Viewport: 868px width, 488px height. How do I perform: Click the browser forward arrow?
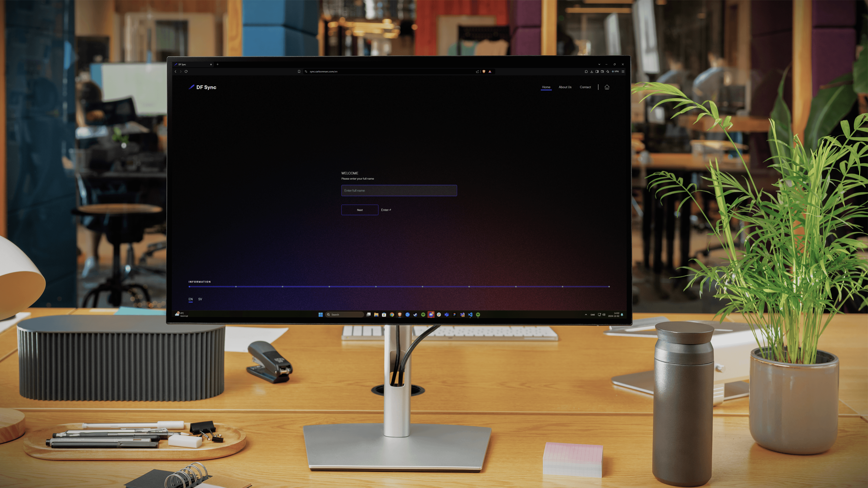181,72
